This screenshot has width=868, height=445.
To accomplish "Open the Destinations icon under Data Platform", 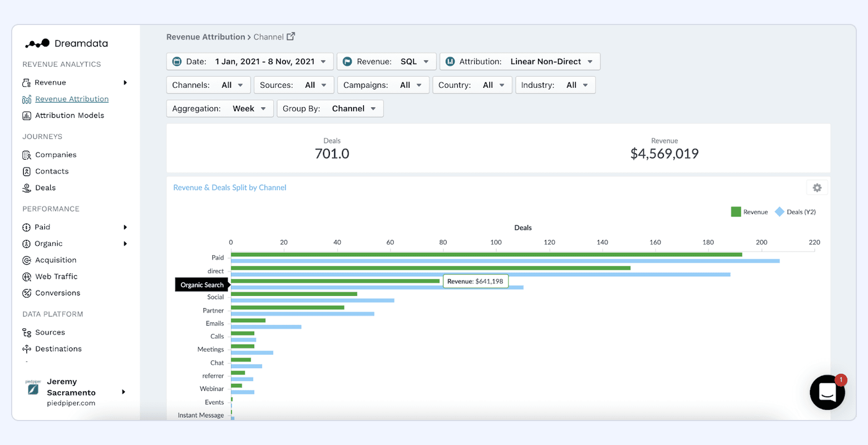I will point(27,349).
